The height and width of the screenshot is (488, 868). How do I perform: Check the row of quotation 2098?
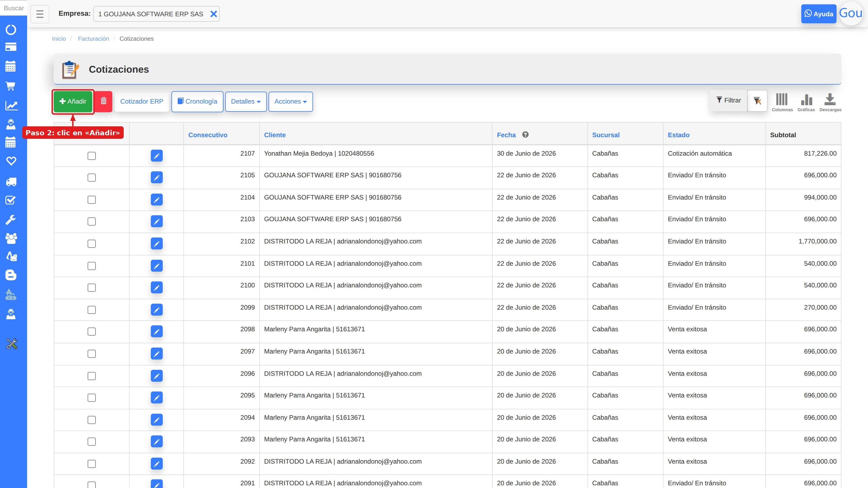coord(92,331)
